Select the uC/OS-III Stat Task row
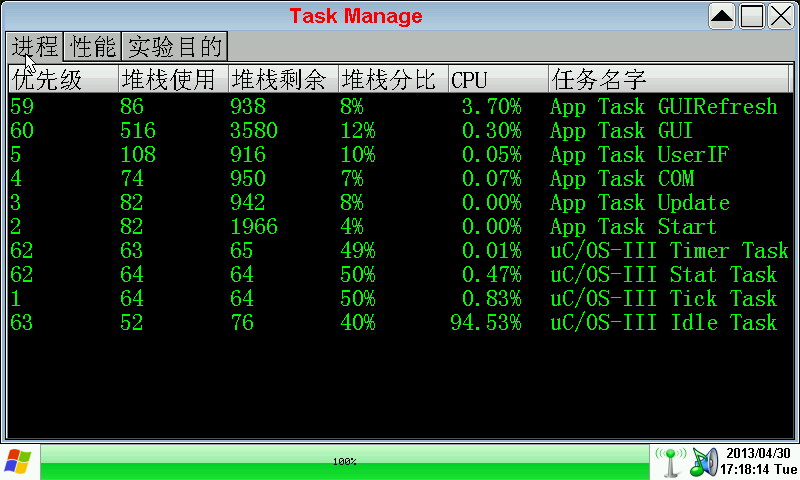 coord(399,275)
